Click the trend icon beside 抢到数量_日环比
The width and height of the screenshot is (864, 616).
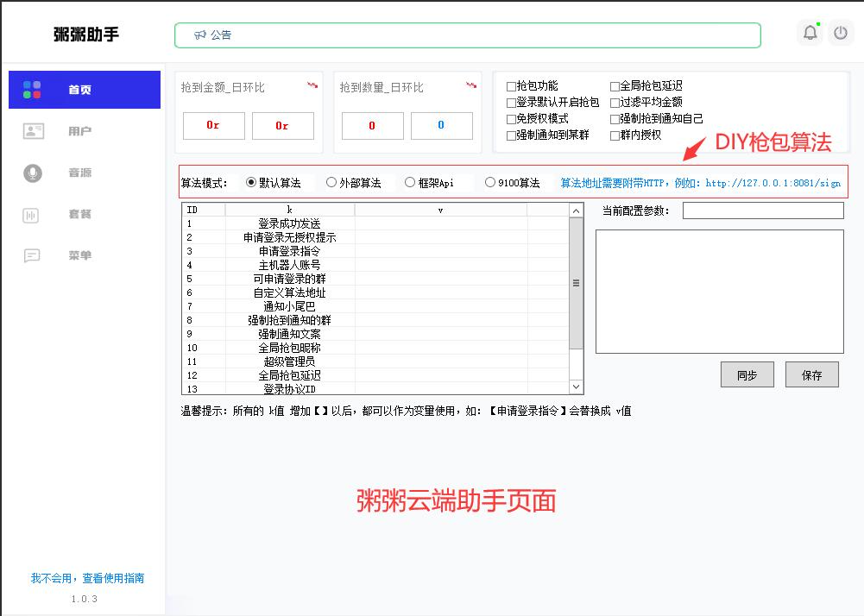click(x=471, y=85)
